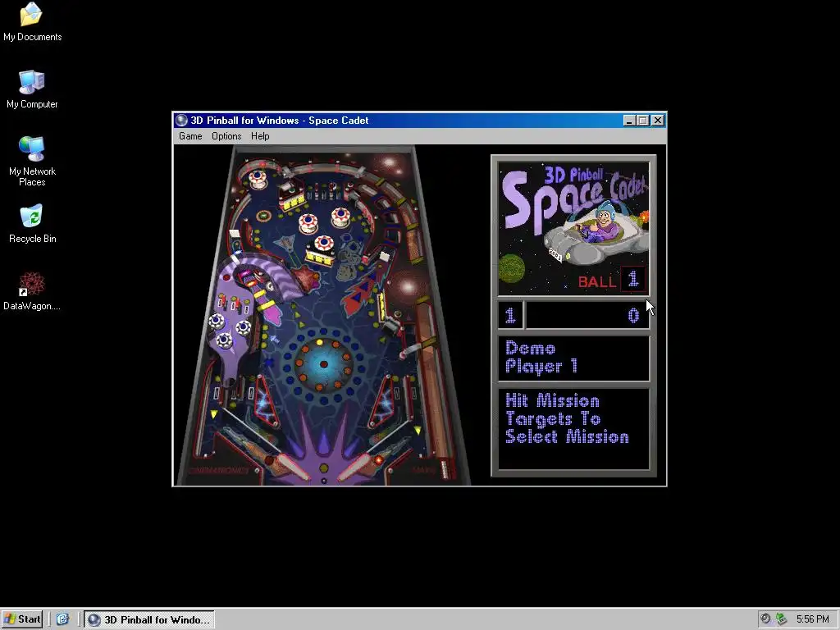Click the 'Demo Player 1' text panel

573,358
